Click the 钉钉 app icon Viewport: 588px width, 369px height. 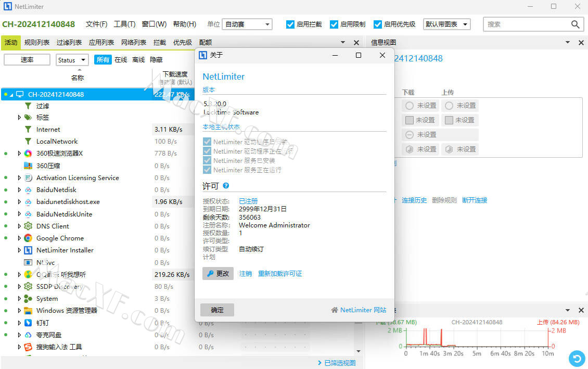click(28, 323)
